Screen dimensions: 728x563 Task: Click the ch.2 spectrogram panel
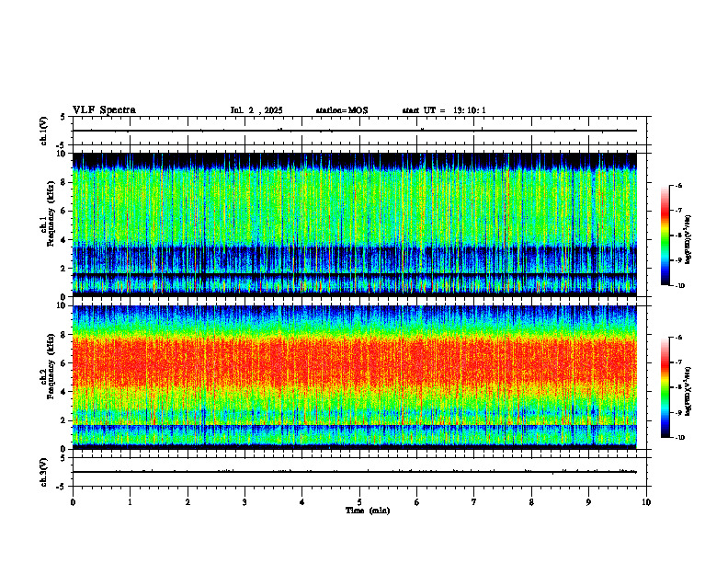(x=355, y=377)
